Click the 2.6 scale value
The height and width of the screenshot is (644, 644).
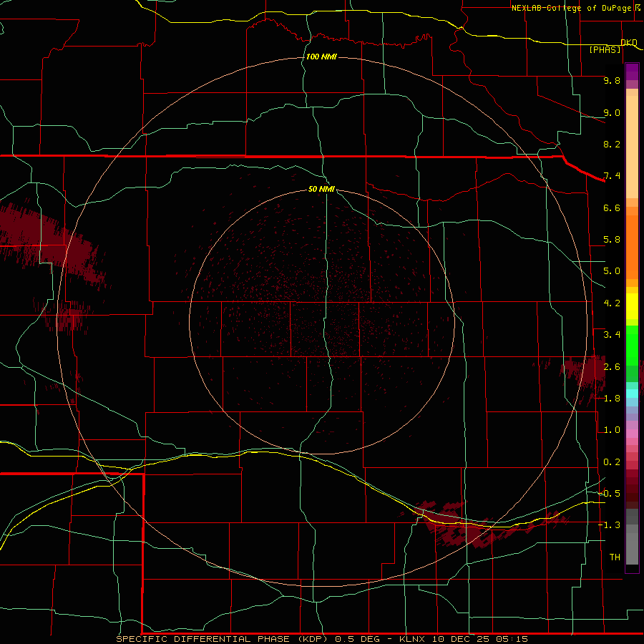[612, 367]
